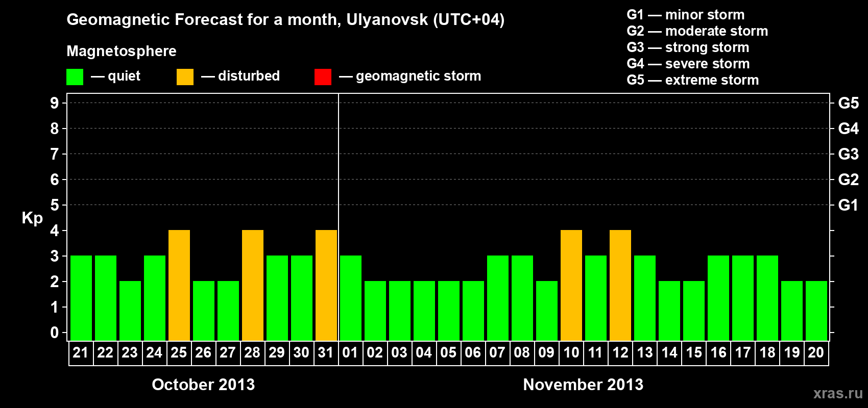
Task: Click date label 14 on the axis
Action: [669, 352]
